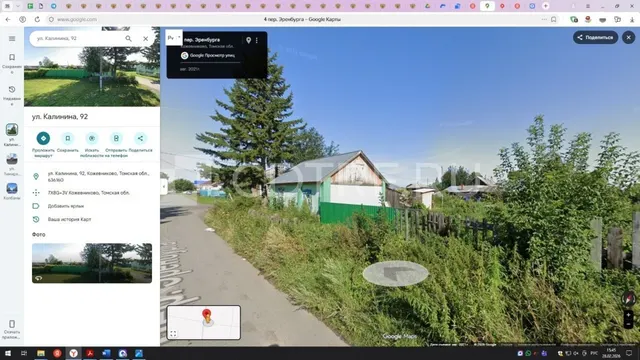The height and width of the screenshot is (360, 640).
Task: Click the Street View compass
Action: [629, 299]
